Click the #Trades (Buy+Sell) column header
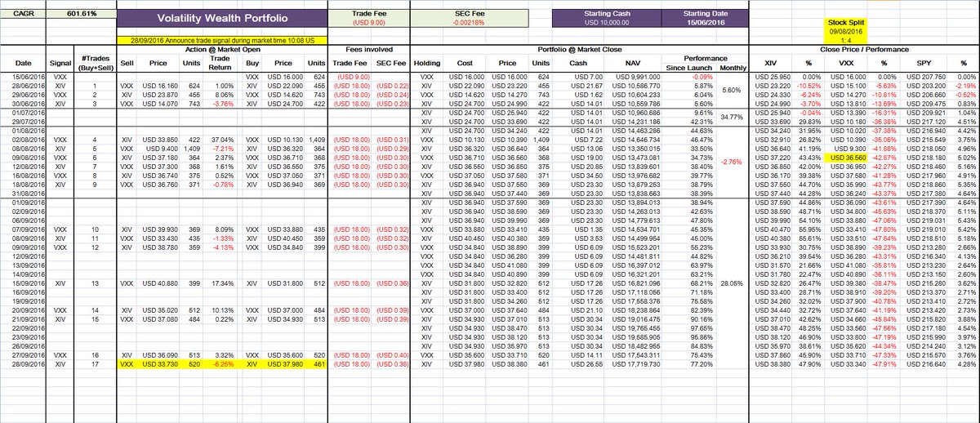This screenshot has height=423, width=980. [96, 62]
